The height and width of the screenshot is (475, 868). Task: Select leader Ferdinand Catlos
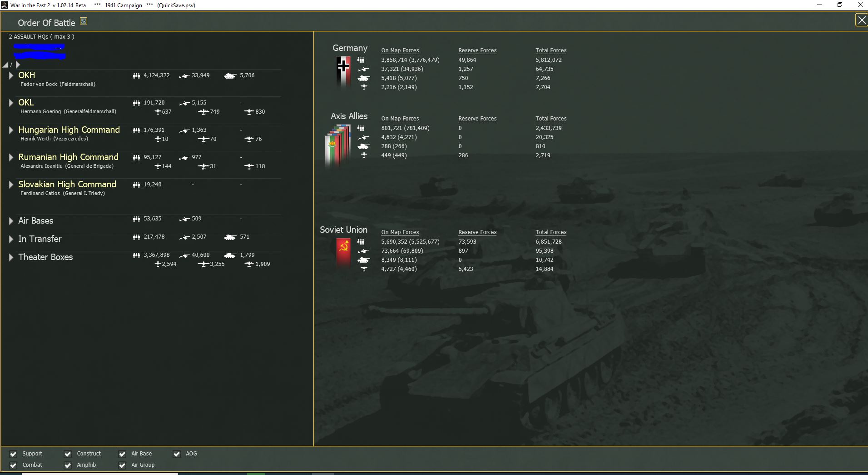[x=63, y=194]
